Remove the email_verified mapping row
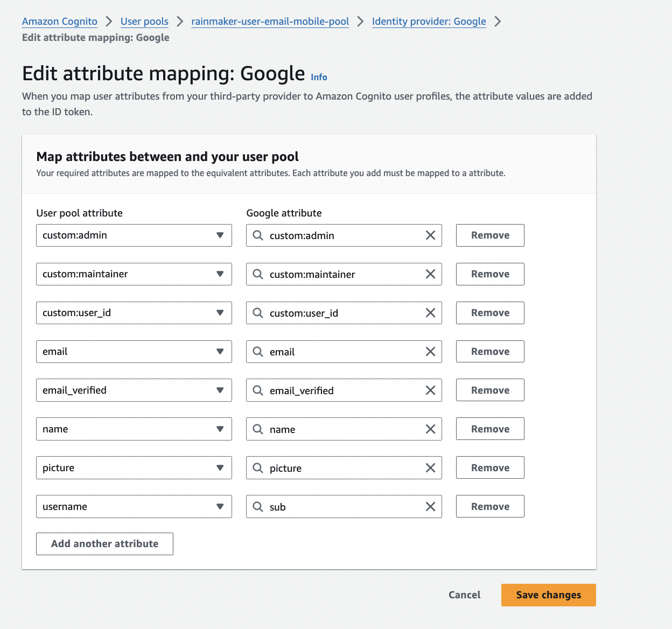 tap(490, 390)
